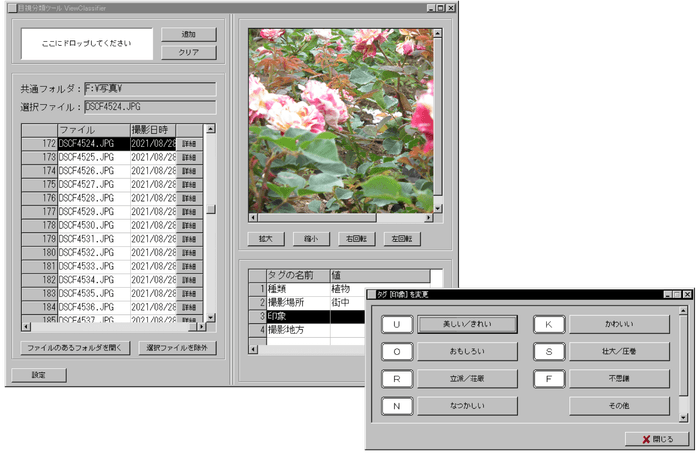Choose 美しい/きれい in tag dialog
700x454 pixels.
click(x=467, y=324)
